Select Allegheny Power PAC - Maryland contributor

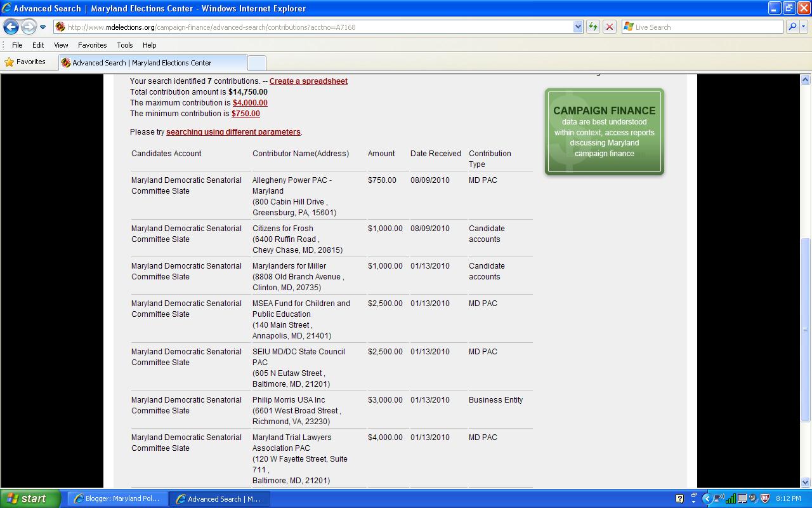point(292,185)
